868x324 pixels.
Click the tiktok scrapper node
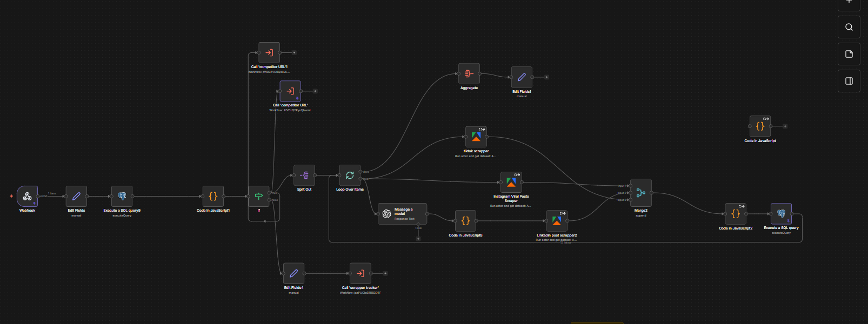(x=476, y=137)
